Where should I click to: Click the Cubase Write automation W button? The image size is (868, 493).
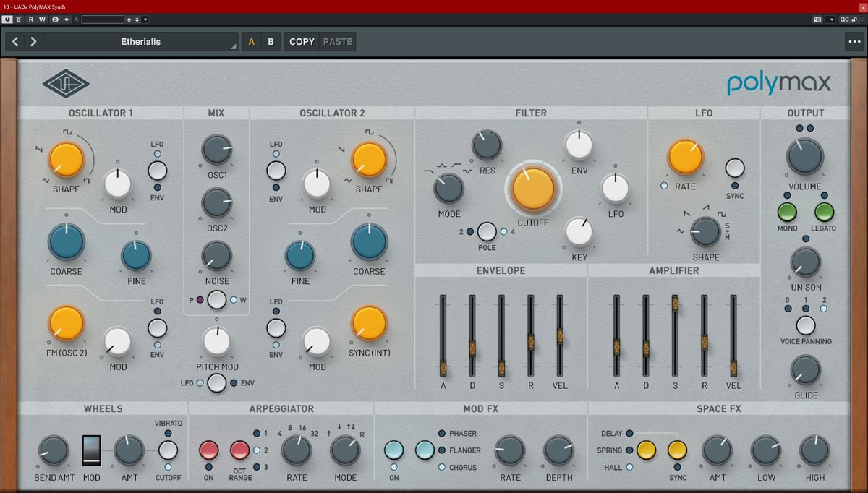(x=43, y=20)
